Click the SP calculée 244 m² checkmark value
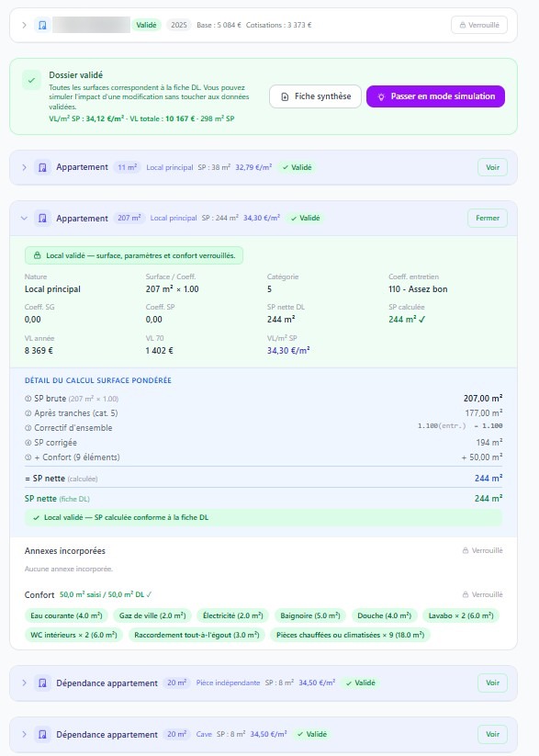 click(407, 319)
